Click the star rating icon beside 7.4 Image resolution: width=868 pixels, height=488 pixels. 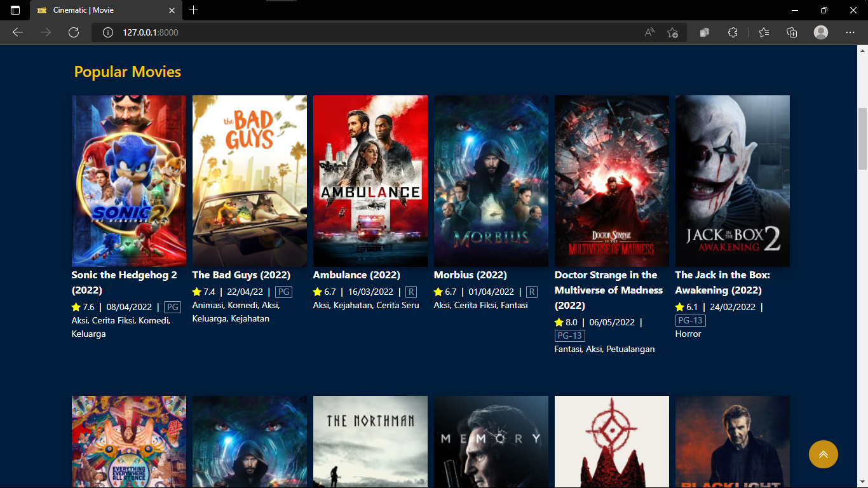pyautogui.click(x=197, y=292)
